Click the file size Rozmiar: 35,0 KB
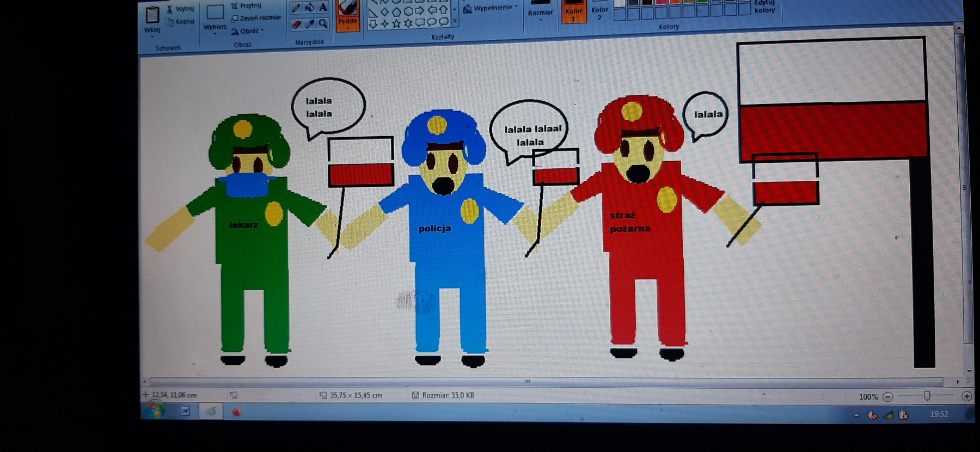The width and height of the screenshot is (980, 452). coord(448,395)
